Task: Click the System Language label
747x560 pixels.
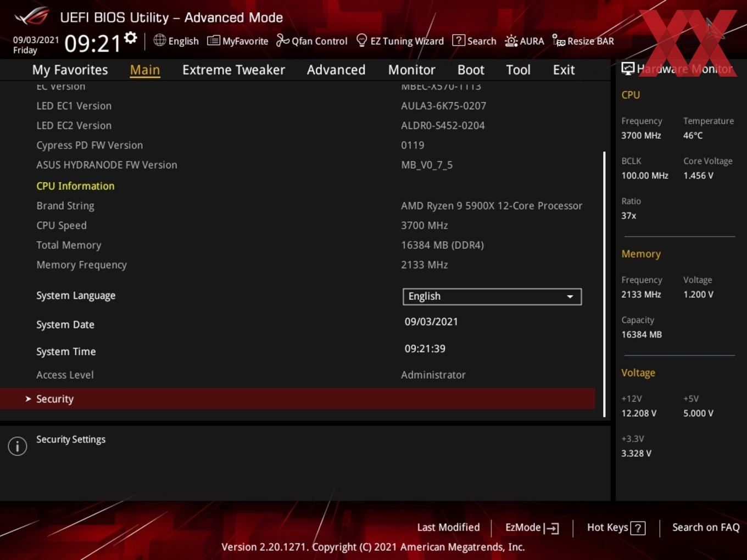Action: (x=76, y=295)
